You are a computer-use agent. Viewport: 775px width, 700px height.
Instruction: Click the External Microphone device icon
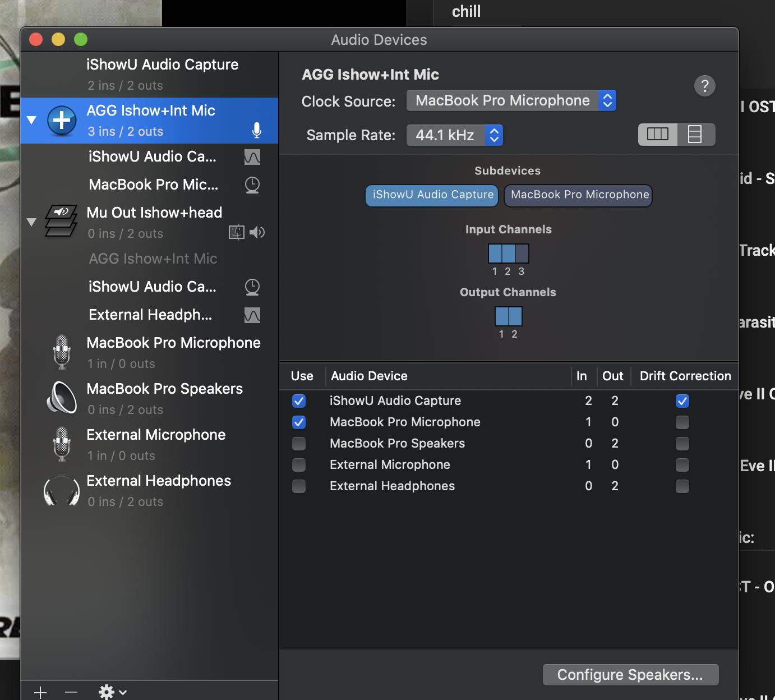[x=62, y=444]
